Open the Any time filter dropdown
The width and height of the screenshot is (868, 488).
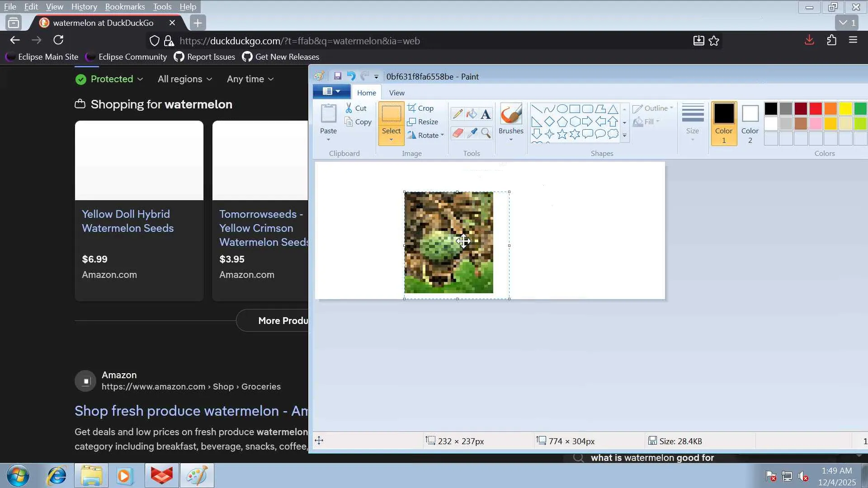(250, 79)
